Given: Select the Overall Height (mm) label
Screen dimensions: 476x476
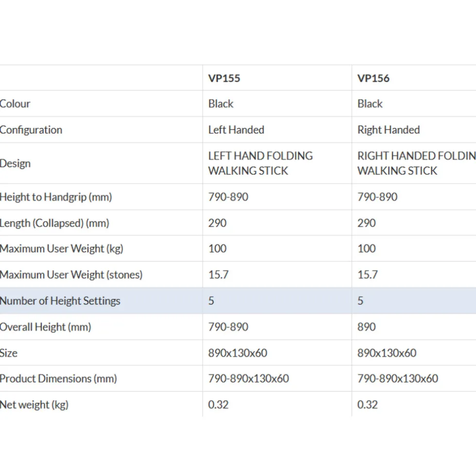Looking at the screenshot, I should pos(46,327).
